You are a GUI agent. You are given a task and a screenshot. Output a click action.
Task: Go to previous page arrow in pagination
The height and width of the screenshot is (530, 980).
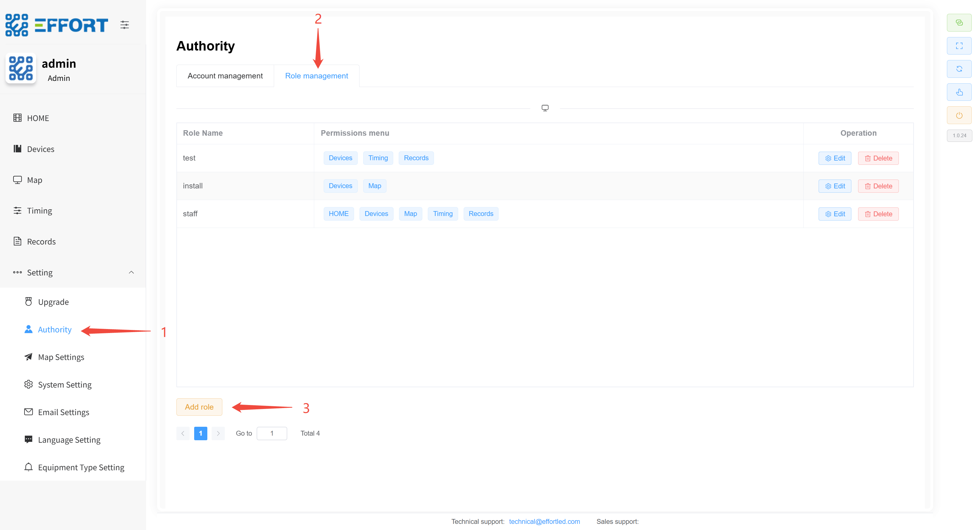[183, 433]
